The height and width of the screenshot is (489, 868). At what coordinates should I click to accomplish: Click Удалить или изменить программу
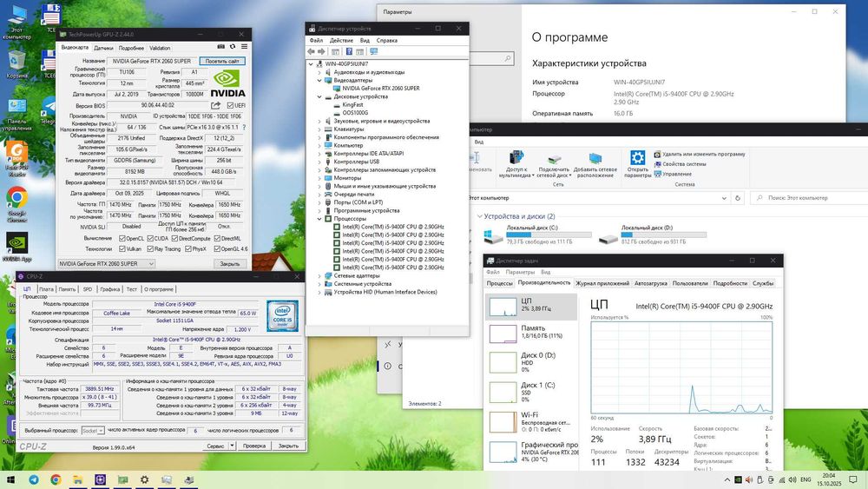700,154
